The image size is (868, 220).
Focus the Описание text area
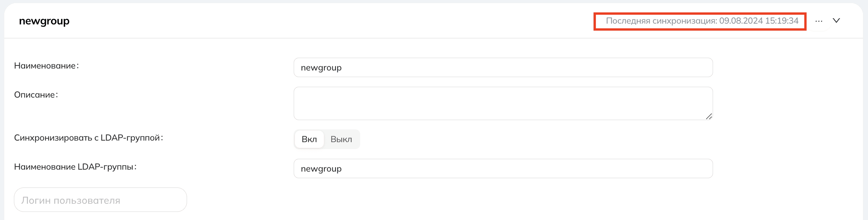click(503, 103)
